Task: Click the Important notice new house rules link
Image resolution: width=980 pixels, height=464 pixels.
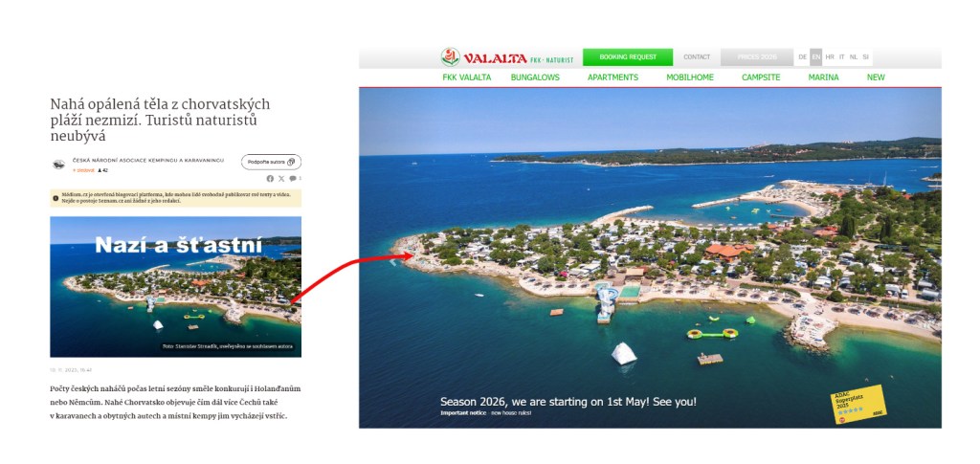Action: [x=485, y=412]
